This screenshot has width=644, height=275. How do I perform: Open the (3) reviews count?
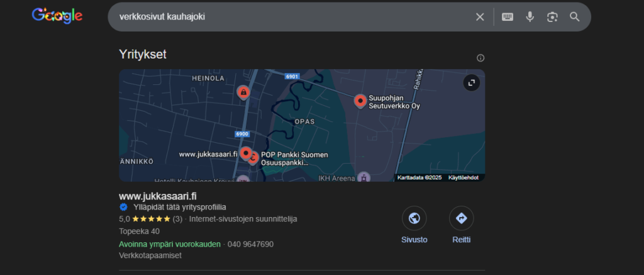pyautogui.click(x=177, y=219)
